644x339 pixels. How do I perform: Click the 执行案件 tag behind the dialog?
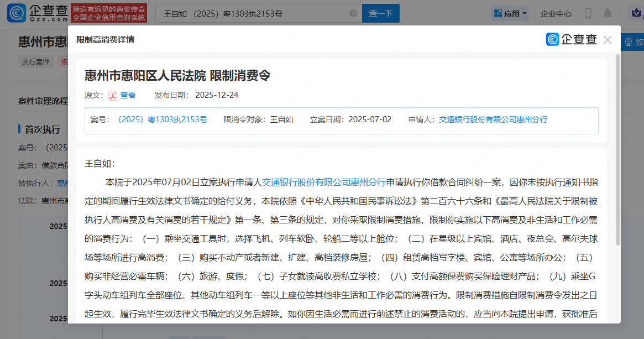coord(36,62)
